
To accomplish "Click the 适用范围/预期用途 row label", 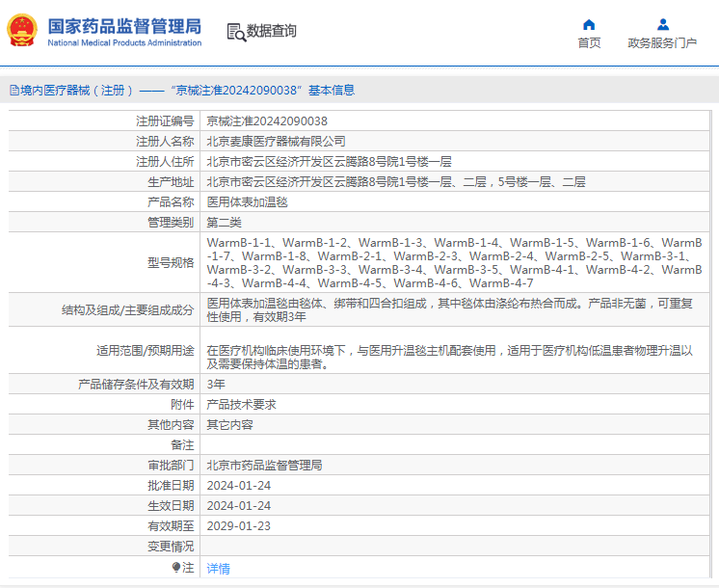I will (146, 351).
